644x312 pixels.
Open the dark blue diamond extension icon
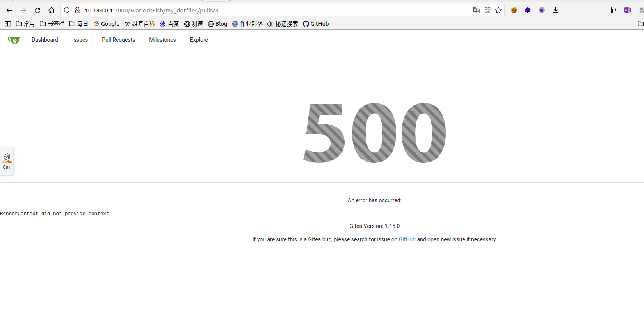tap(528, 11)
